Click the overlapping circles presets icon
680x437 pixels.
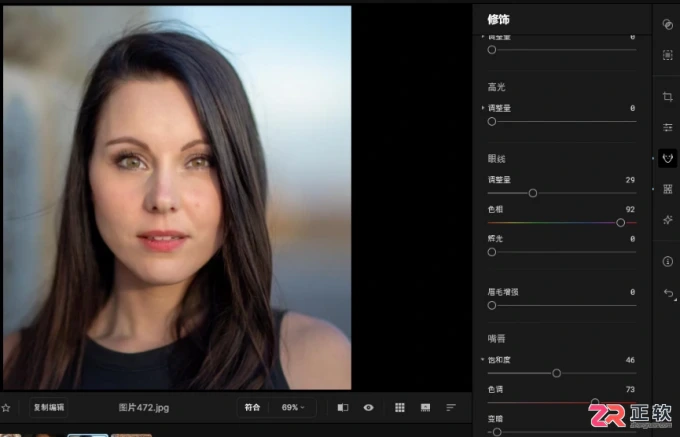click(667, 25)
